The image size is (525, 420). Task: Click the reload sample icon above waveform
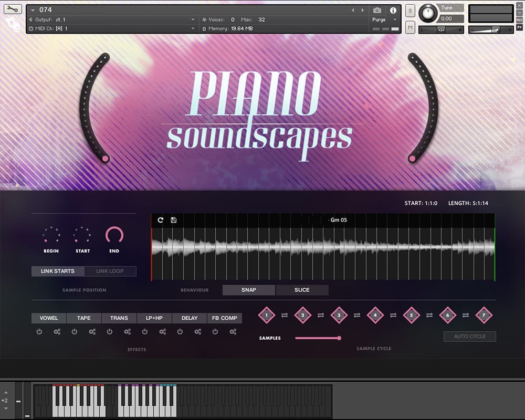tap(161, 220)
